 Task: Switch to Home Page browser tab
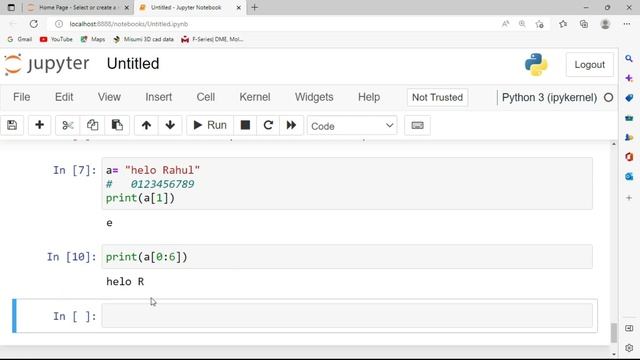[x=77, y=7]
